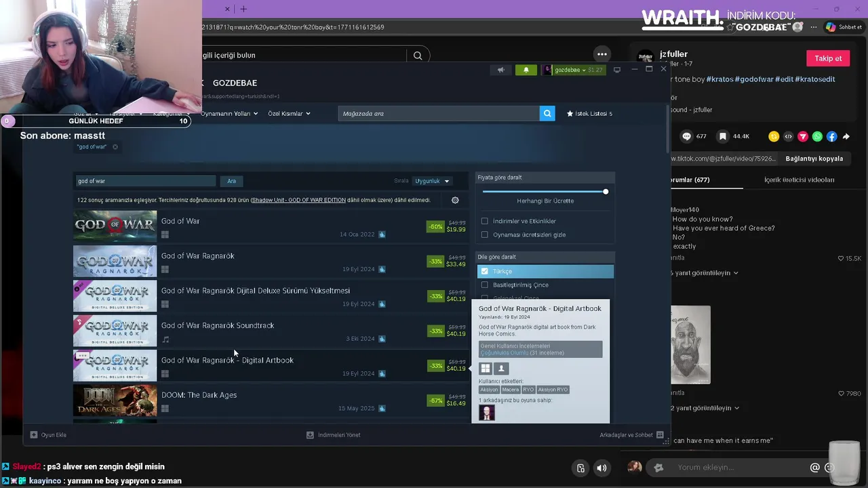Click the clipboard icon beside speaker
The width and height of the screenshot is (868, 488).
click(580, 468)
